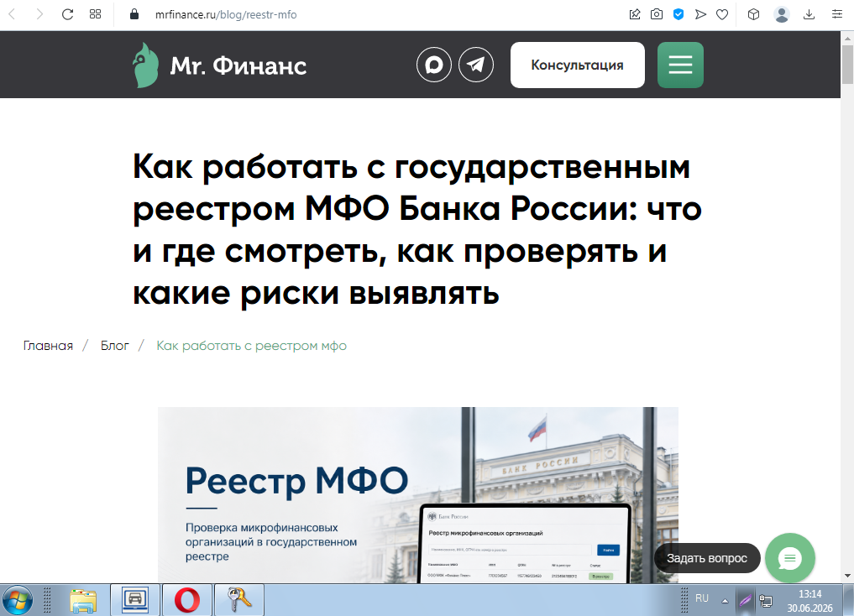This screenshot has height=616, width=854.
Task: Go to Главная breadcrumb link
Action: click(x=48, y=346)
